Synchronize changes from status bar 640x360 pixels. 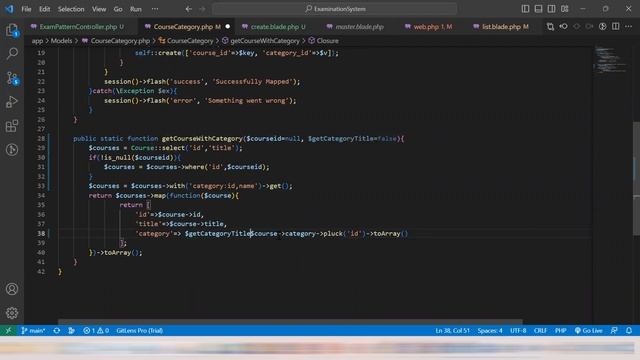pos(57,331)
